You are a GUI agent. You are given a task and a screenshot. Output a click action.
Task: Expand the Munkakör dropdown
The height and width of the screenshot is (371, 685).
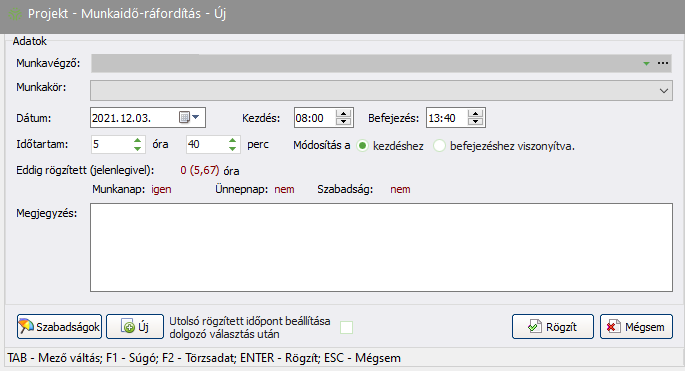coord(664,91)
